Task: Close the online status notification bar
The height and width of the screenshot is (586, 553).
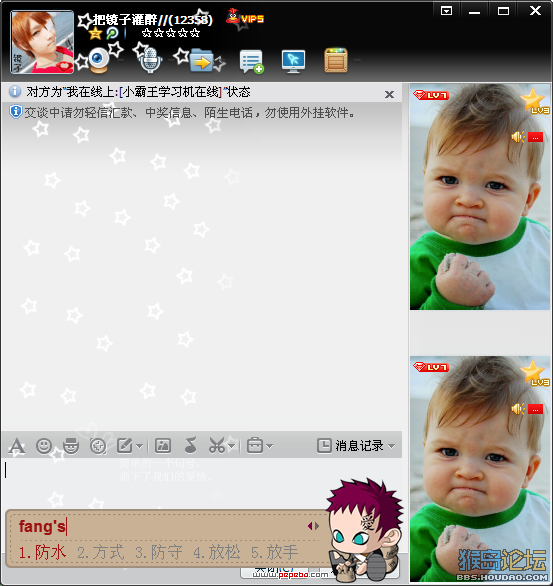Action: point(389,95)
